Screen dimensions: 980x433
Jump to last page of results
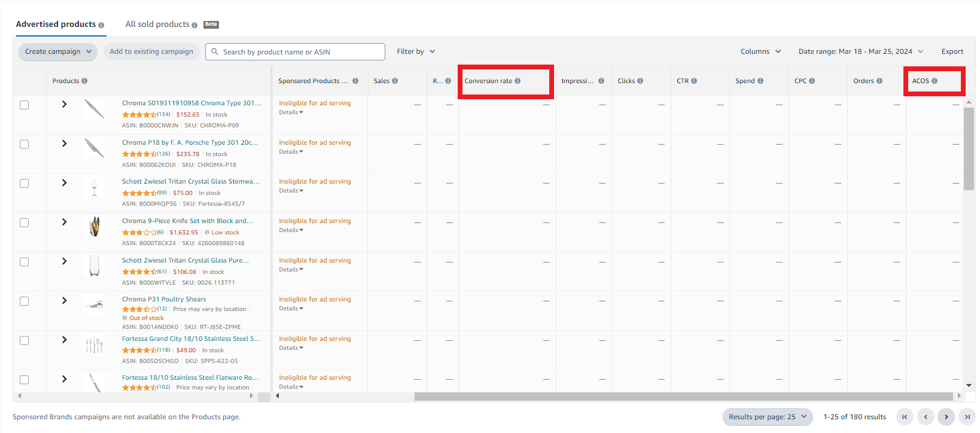(967, 417)
